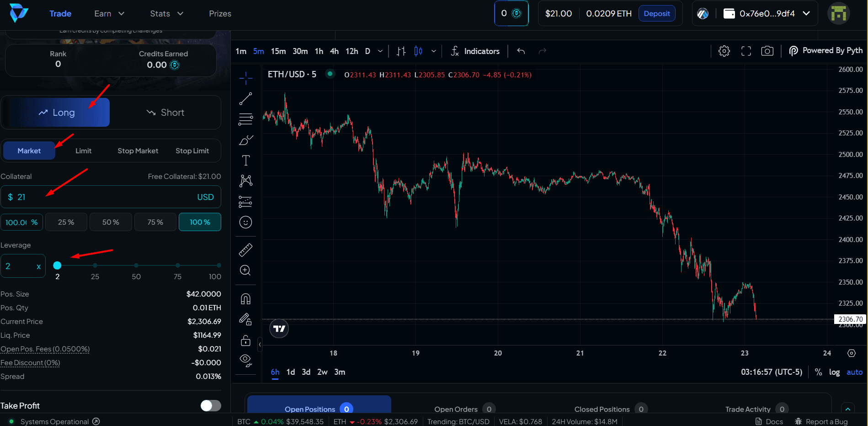Select the Market order tab

coord(29,151)
